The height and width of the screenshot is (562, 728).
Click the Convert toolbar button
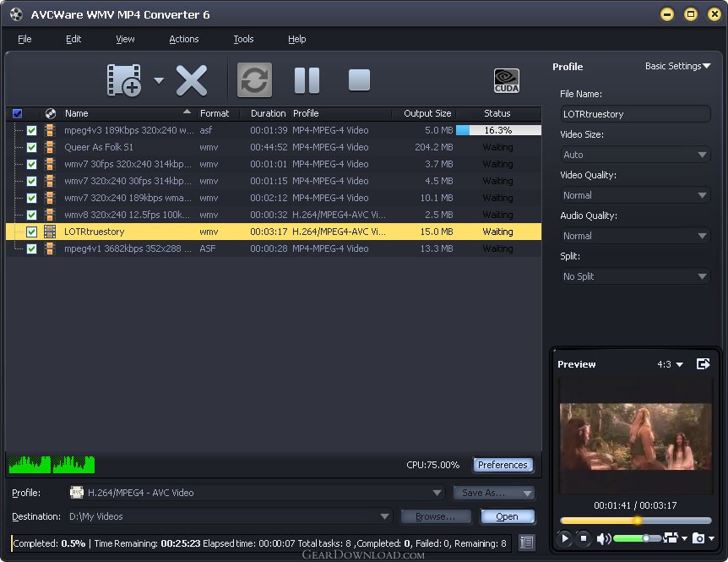click(254, 80)
